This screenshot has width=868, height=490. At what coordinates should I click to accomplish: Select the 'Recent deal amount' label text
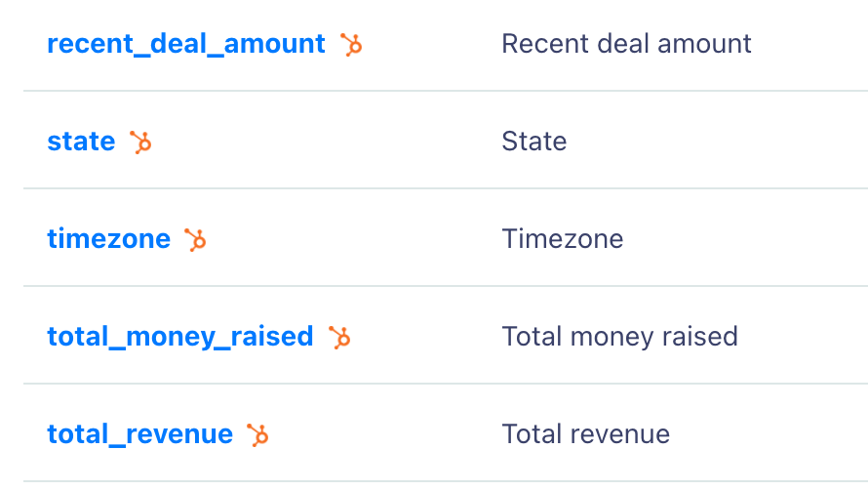click(x=627, y=44)
